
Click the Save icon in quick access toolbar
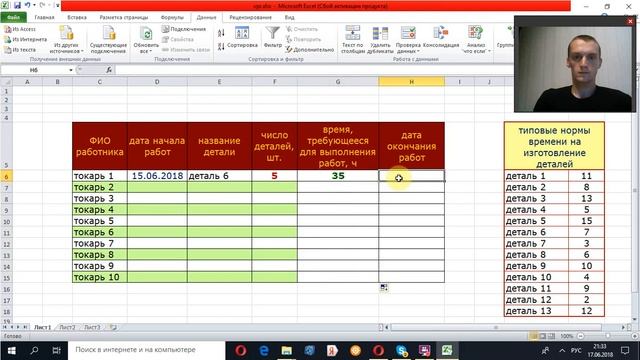[x=17, y=5]
